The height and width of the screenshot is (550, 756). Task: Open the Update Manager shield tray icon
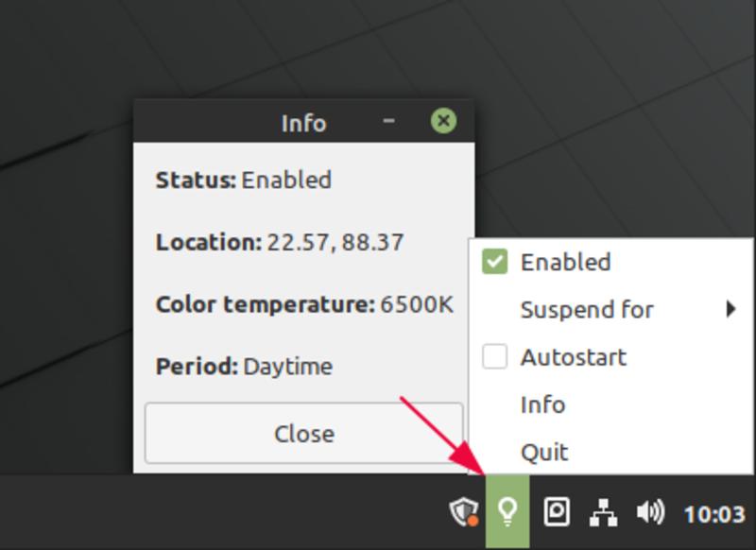tap(462, 508)
